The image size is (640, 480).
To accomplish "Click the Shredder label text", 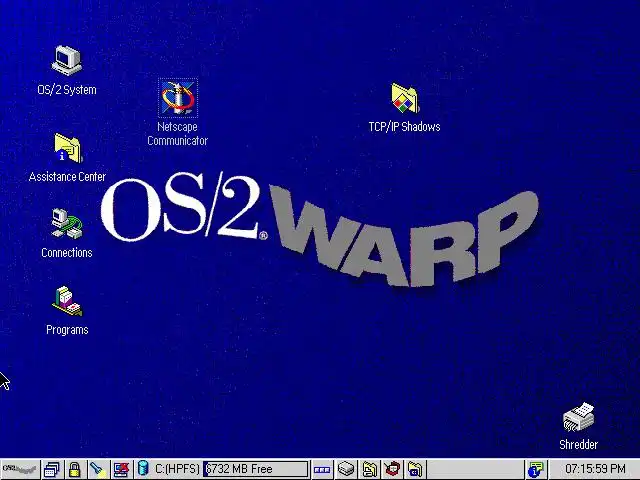I will coord(578,444).
